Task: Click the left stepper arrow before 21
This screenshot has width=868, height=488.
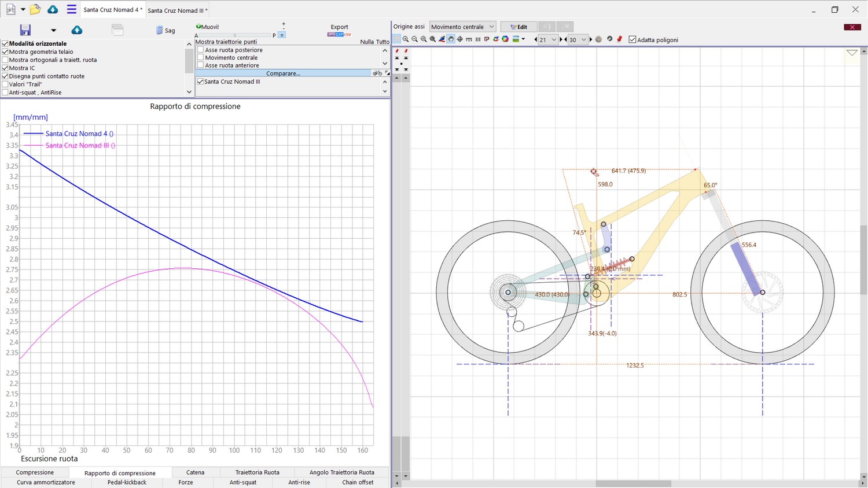Action: pos(535,40)
